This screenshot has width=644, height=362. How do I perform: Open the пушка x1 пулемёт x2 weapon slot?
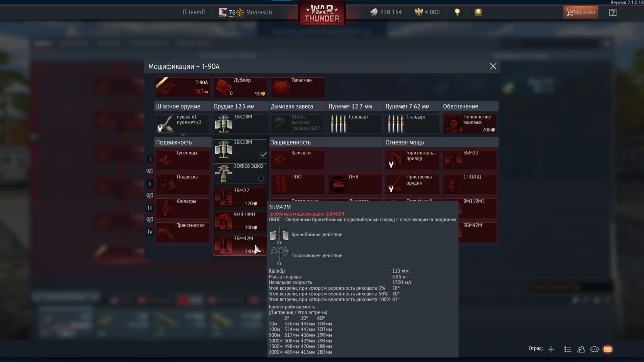(x=182, y=123)
